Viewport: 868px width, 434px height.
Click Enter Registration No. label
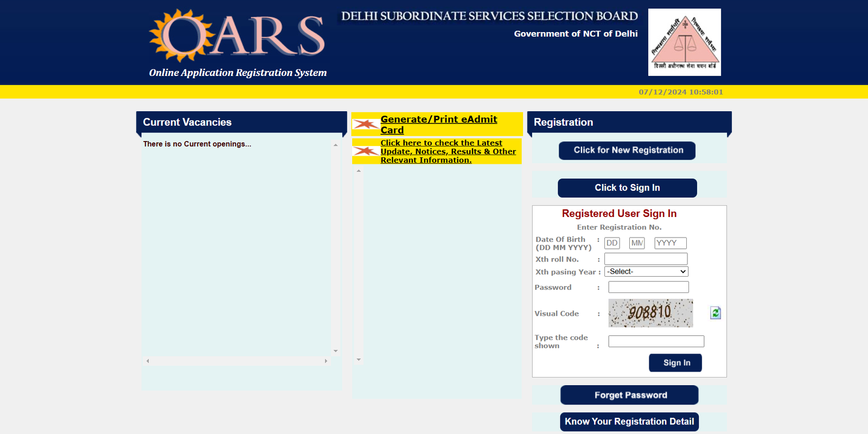619,227
